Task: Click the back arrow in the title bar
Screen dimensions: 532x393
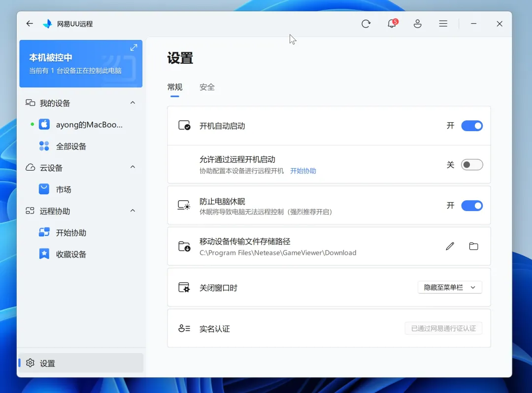Action: tap(29, 23)
